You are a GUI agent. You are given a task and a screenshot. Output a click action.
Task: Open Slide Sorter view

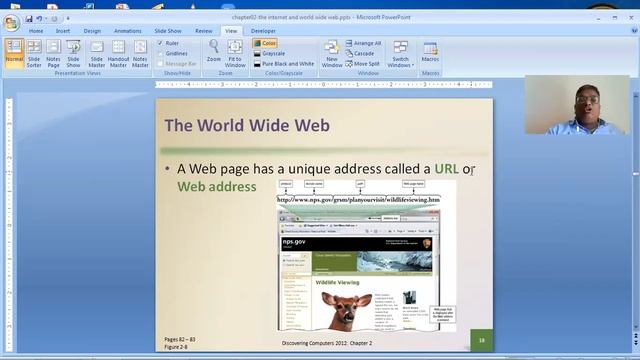tap(34, 53)
